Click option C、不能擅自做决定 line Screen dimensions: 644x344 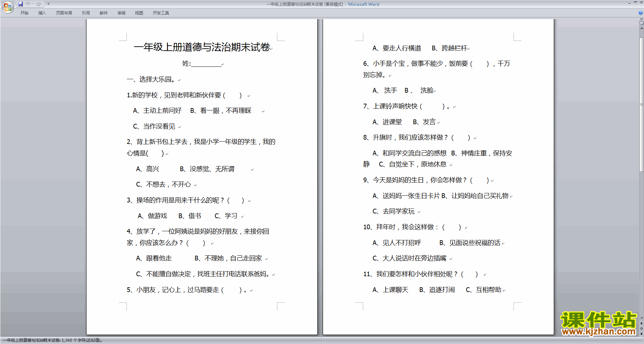coord(203,274)
